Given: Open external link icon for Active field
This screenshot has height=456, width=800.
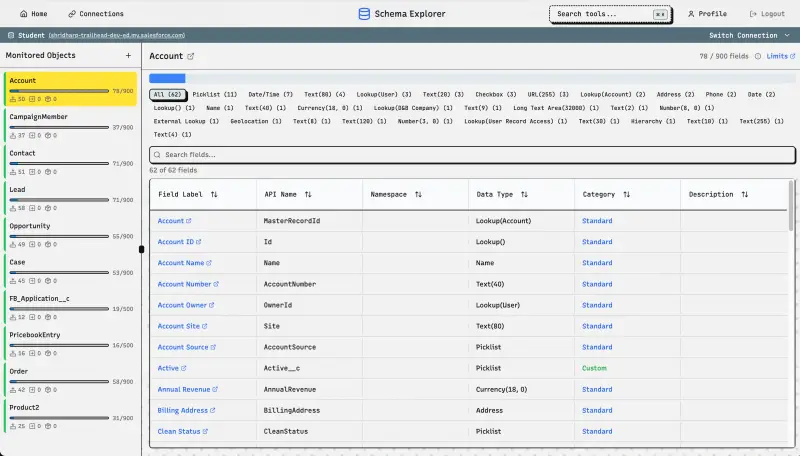Looking at the screenshot, I should click(x=184, y=368).
